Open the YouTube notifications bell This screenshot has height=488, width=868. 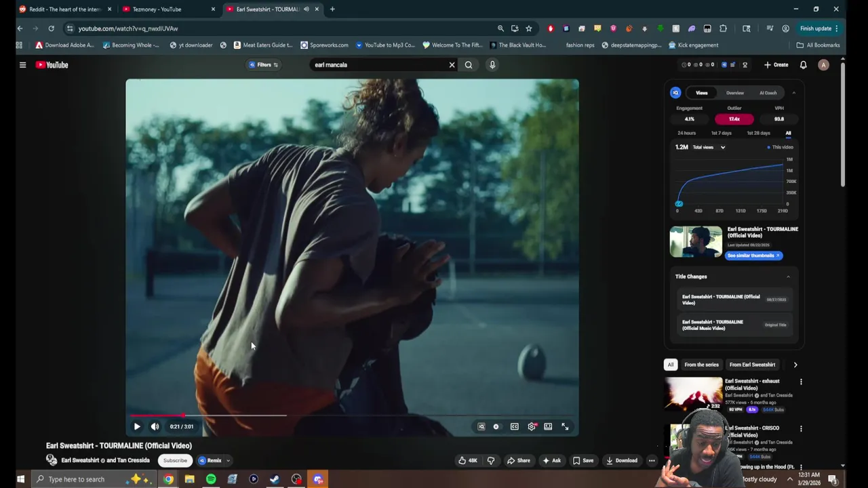(803, 65)
